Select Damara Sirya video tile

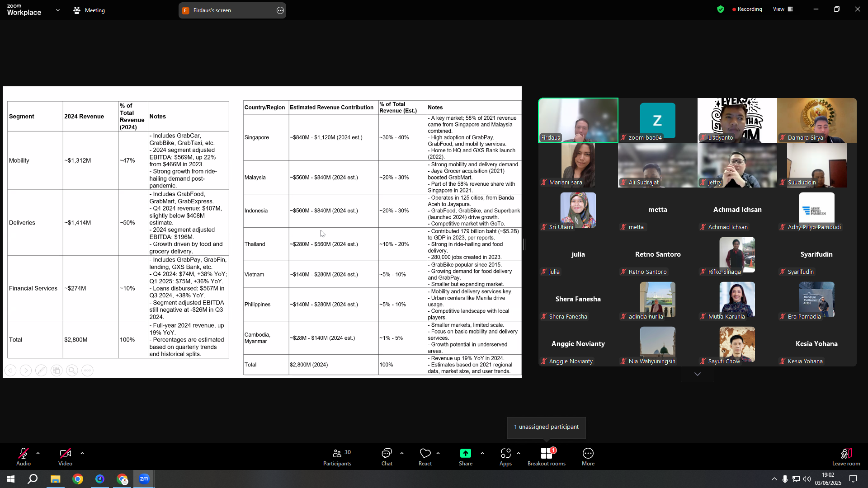pos(817,121)
